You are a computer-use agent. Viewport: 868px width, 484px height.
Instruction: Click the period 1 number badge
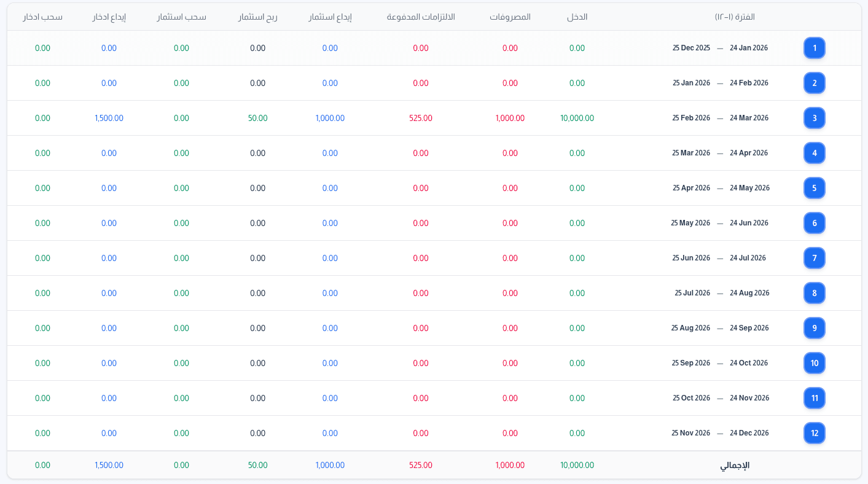tap(814, 48)
